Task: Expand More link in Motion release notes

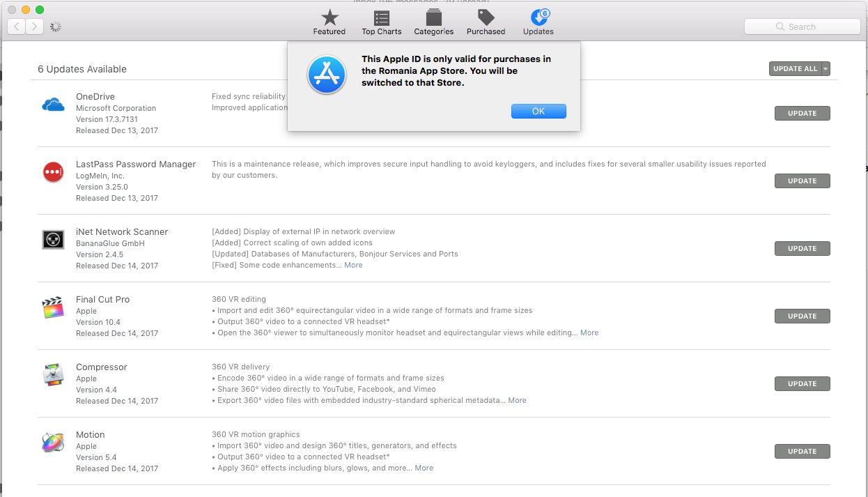Action: (x=424, y=468)
